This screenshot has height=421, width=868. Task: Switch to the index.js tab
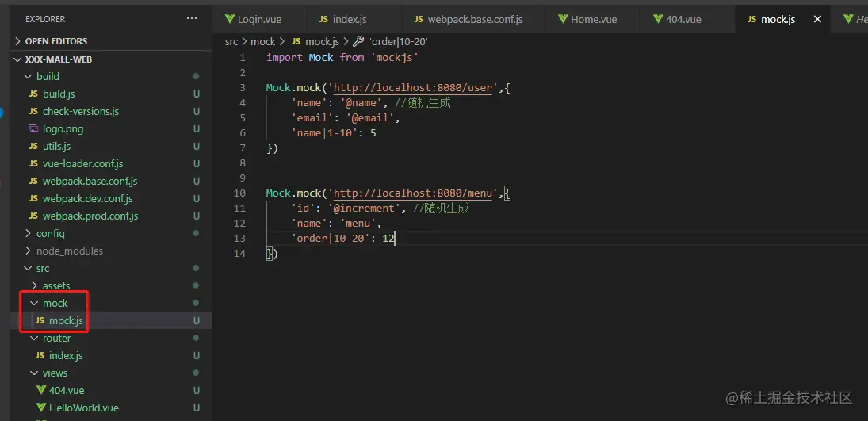[x=354, y=19]
